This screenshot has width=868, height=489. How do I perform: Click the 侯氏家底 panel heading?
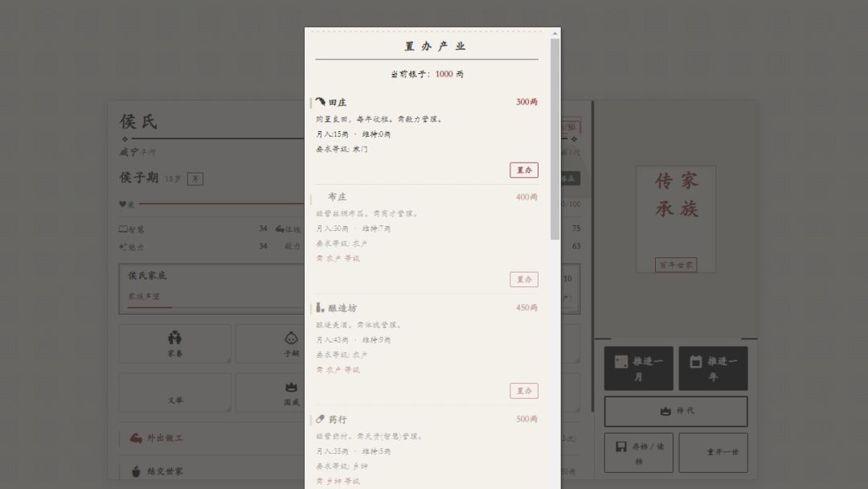tap(147, 275)
